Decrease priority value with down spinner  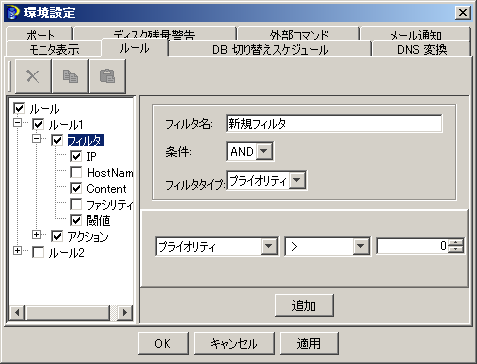pyautogui.click(x=456, y=250)
